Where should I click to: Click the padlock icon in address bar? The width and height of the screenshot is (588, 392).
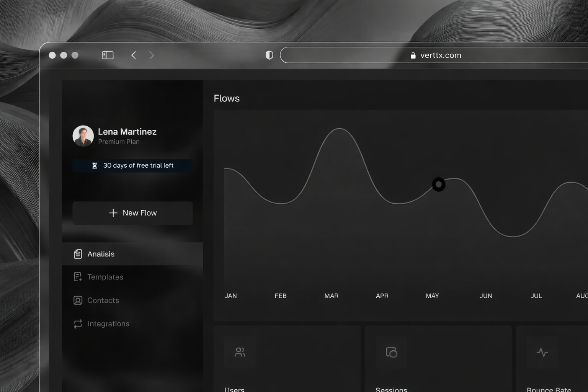[x=413, y=56]
